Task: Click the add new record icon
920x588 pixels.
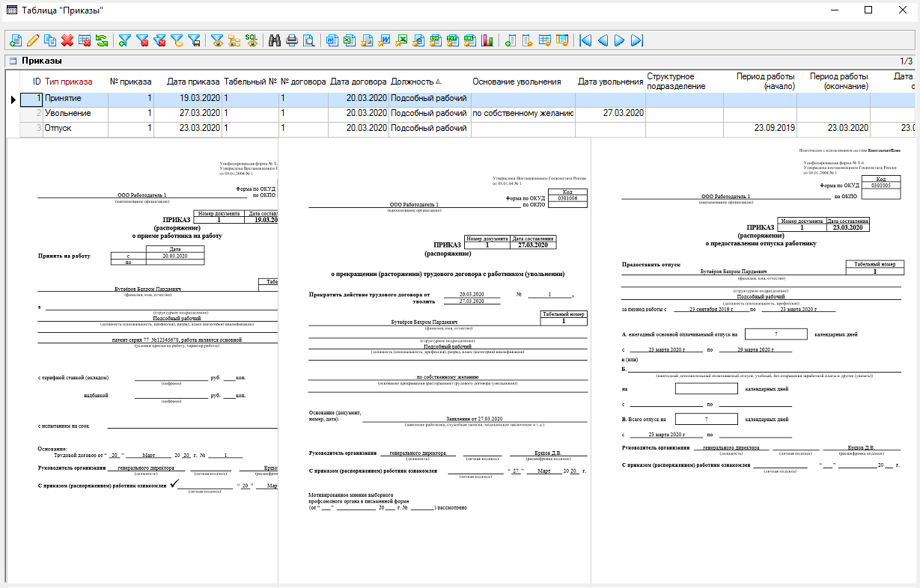Action: 15,40
